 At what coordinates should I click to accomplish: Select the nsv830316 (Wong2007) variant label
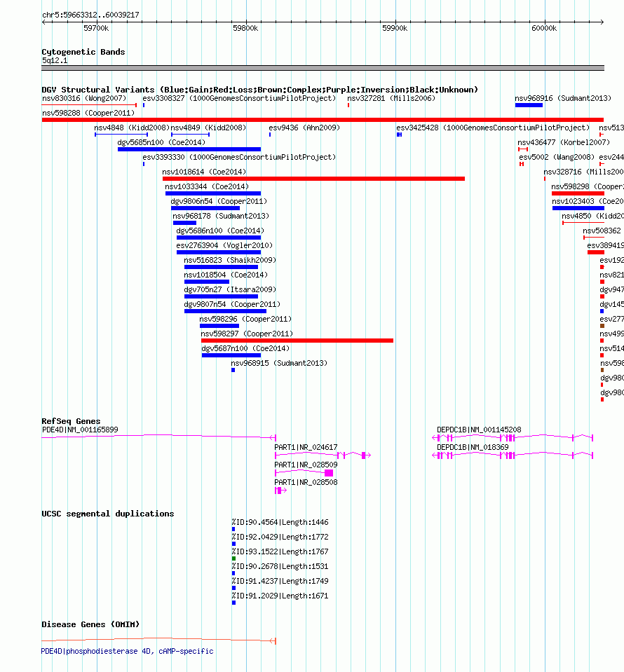click(84, 99)
